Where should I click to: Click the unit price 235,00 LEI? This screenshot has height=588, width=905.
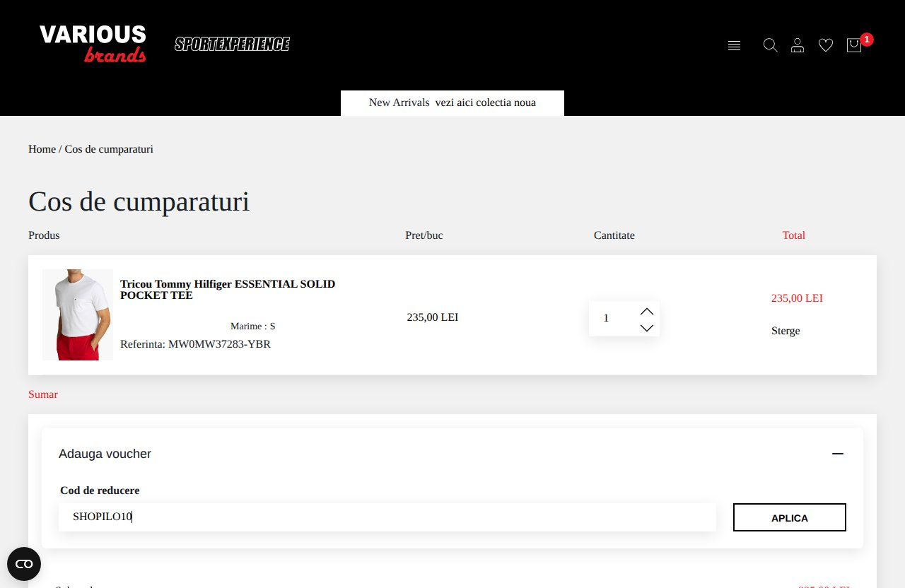tap(433, 317)
